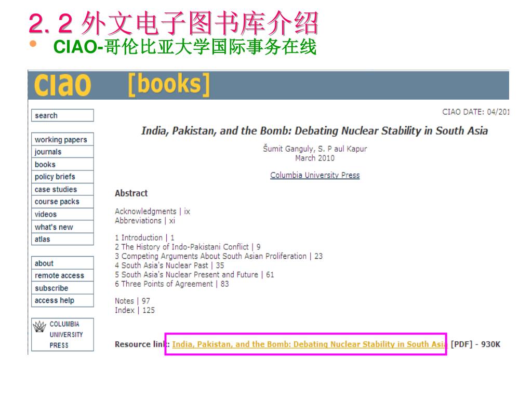This screenshot has height=399, width=532.
Task: Open policy briefs section
Action: click(x=62, y=177)
